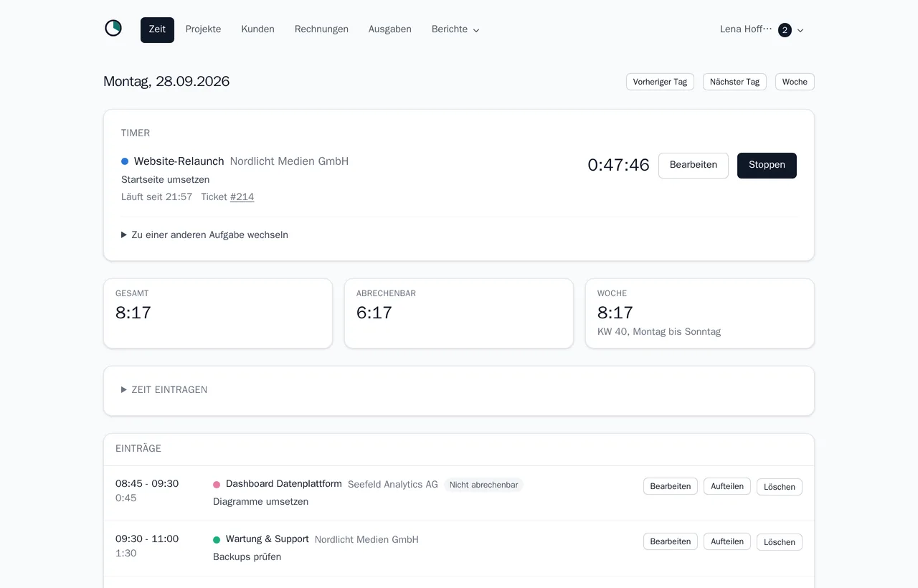Image resolution: width=918 pixels, height=588 pixels.
Task: Click the 'Diagramme umsetzen' entry description
Action: tap(261, 502)
